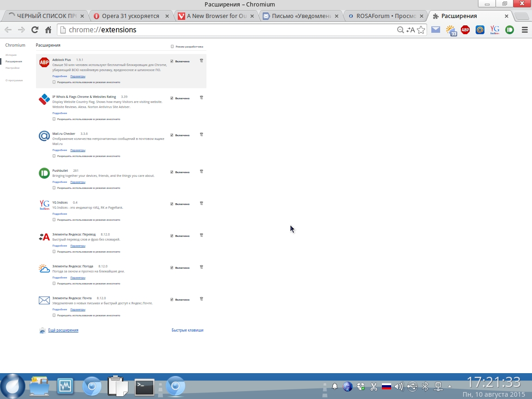Open Яндекс Погода Параметры link
This screenshot has height=399, width=532.
click(x=78, y=278)
